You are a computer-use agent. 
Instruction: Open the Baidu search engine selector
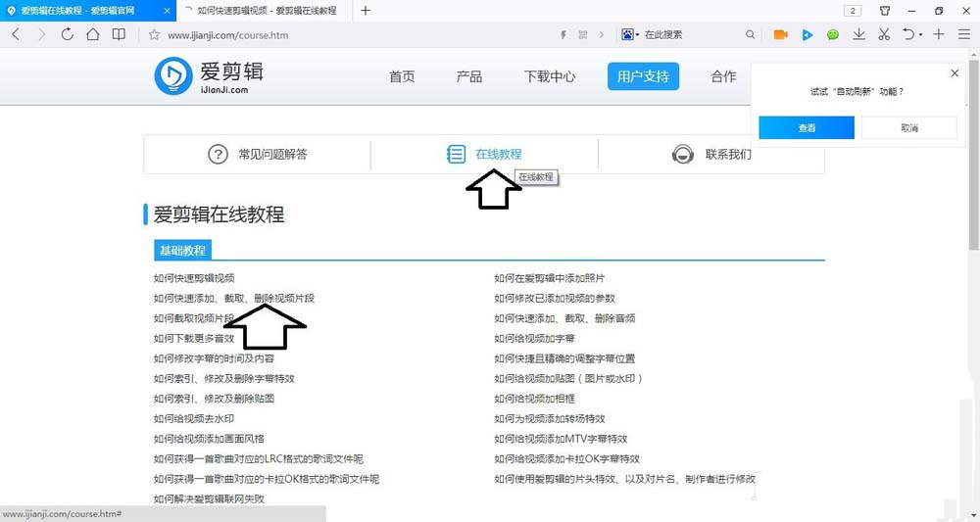point(630,35)
